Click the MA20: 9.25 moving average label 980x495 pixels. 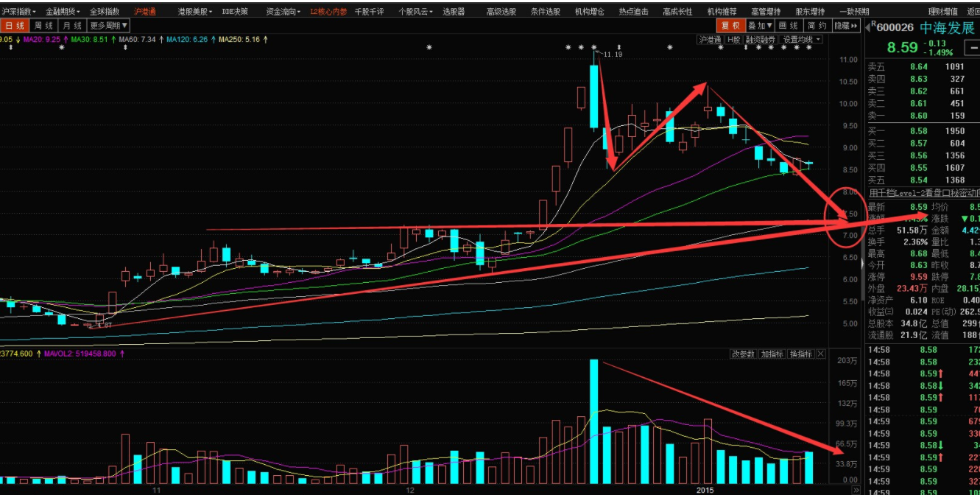tap(43, 39)
